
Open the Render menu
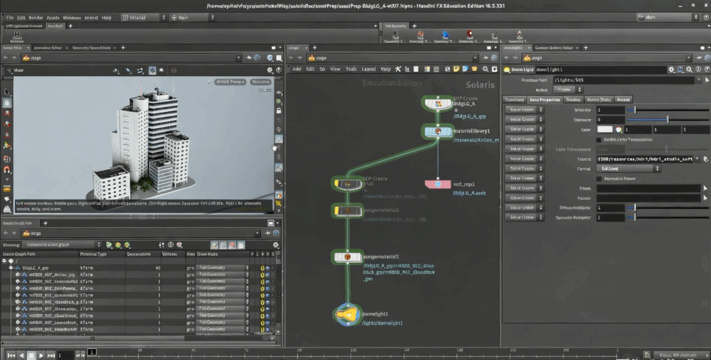coord(36,17)
